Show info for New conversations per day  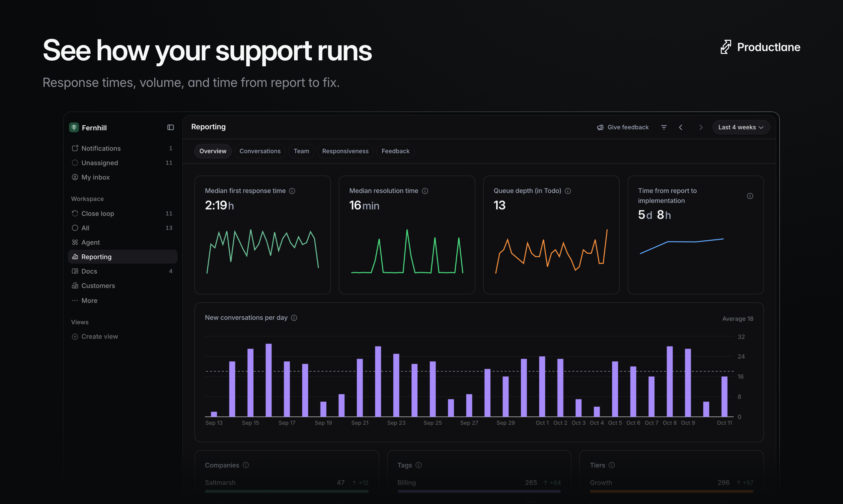pyautogui.click(x=294, y=318)
